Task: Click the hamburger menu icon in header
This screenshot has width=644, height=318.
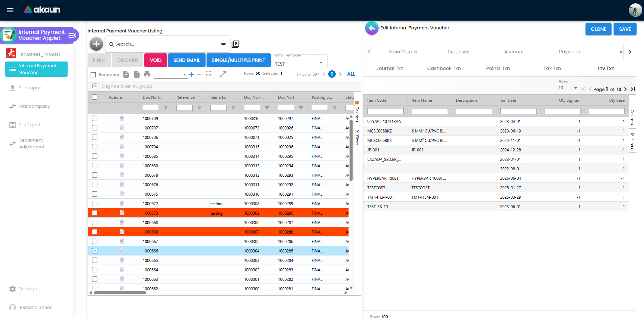Action: coord(10,10)
